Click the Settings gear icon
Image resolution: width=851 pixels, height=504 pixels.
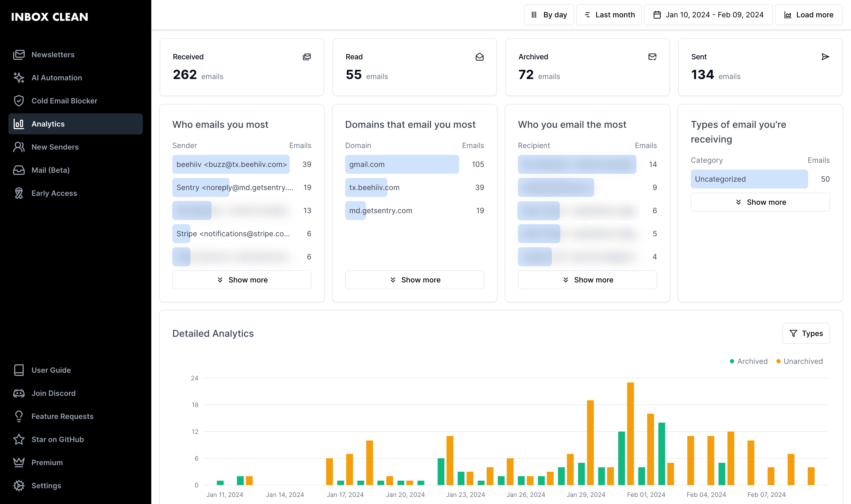[19, 486]
